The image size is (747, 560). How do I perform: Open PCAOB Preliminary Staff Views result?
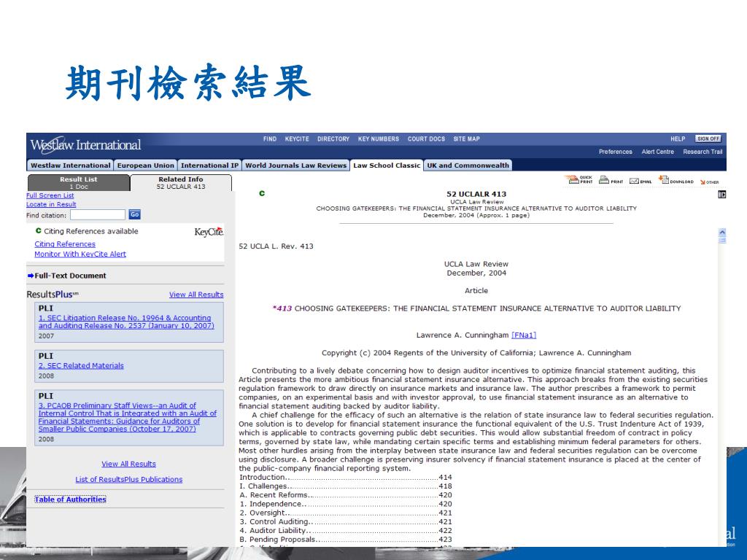pyautogui.click(x=127, y=417)
